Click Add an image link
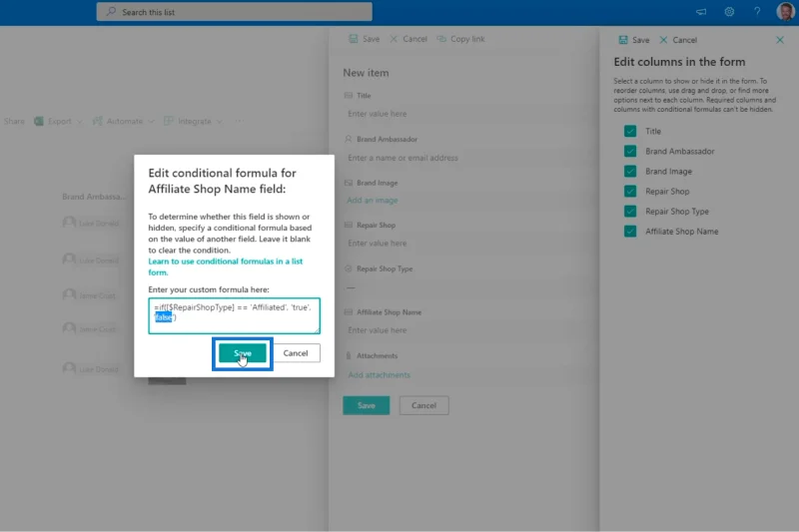The image size is (799, 532). 373,200
